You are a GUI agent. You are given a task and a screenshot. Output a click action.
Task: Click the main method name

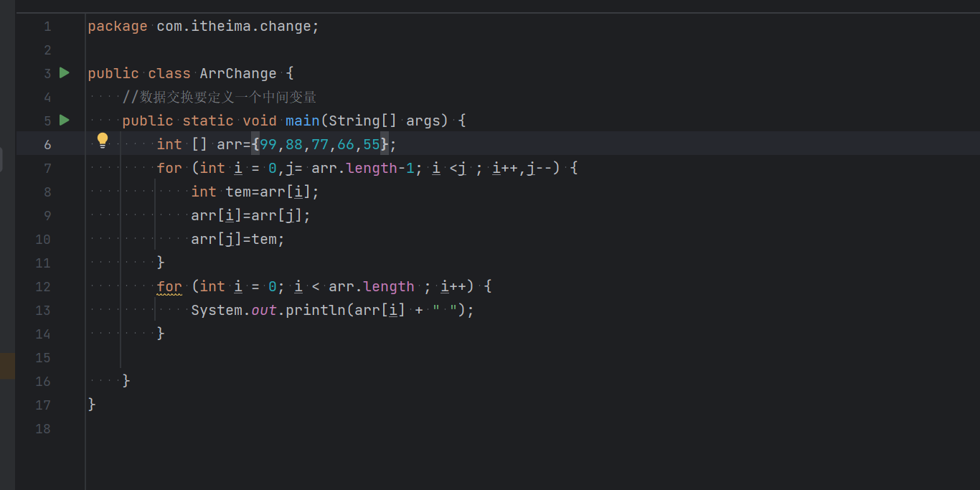pyautogui.click(x=303, y=121)
